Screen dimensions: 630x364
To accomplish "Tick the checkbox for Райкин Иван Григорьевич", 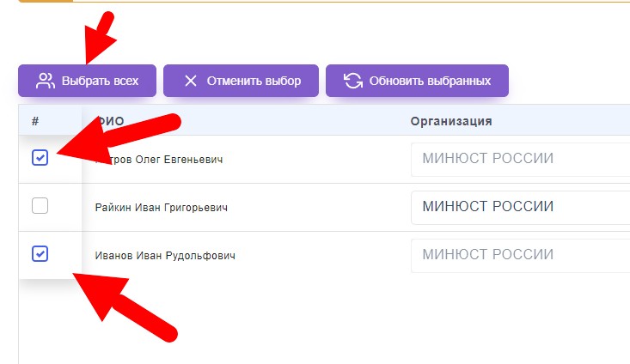I will click(40, 206).
